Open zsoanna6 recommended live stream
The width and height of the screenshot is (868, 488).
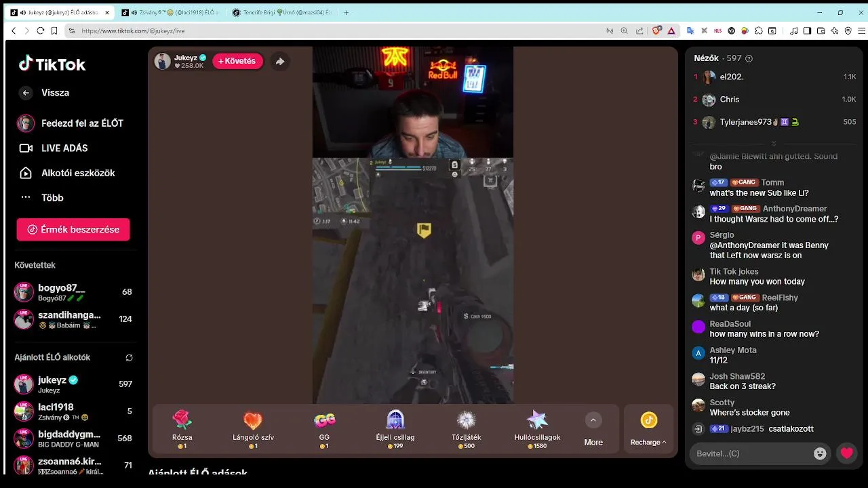point(73,466)
